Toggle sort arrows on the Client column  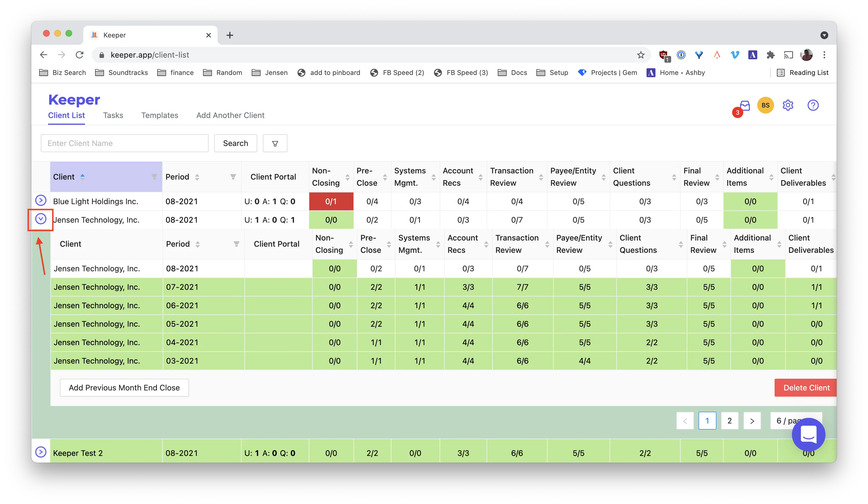[x=82, y=177]
